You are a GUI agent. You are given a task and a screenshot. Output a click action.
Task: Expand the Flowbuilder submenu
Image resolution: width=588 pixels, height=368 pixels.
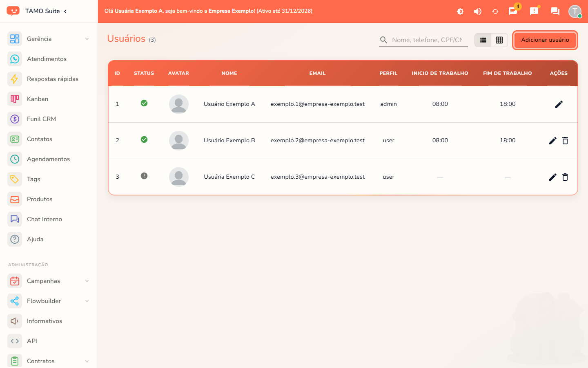click(x=49, y=301)
